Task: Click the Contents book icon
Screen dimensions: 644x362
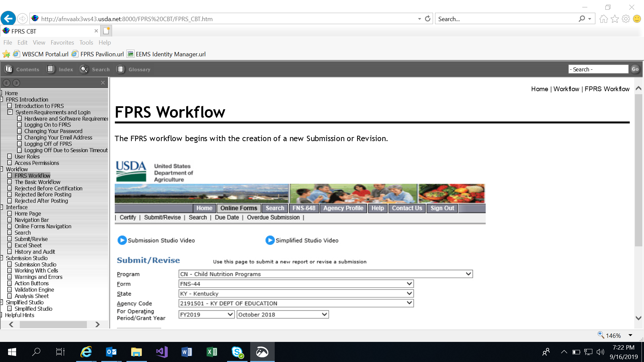Action: point(9,69)
